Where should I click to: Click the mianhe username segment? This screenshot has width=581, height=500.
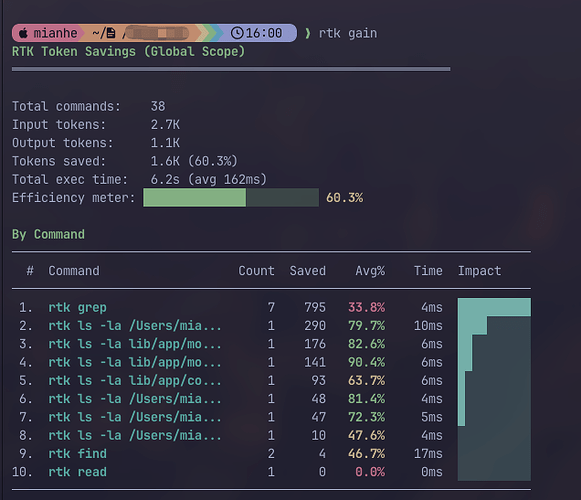56,33
